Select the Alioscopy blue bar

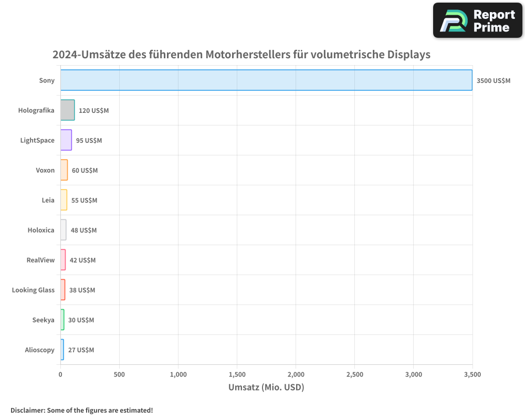[61, 350]
